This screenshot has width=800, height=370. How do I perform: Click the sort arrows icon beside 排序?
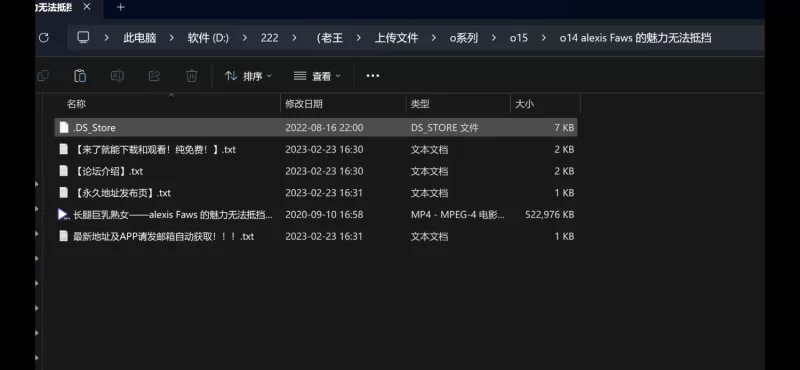coord(231,76)
